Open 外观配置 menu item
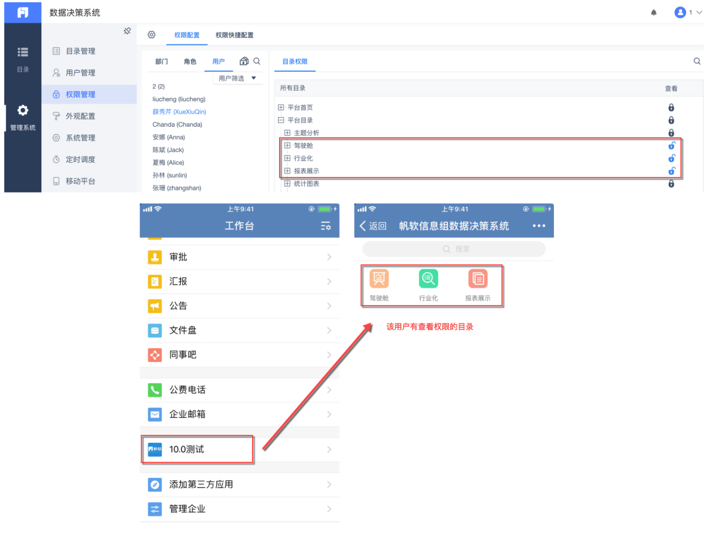710x547 pixels. tap(89, 116)
